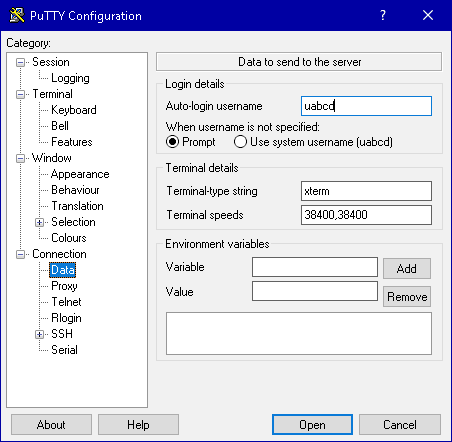
Task: Open the Serial category
Action: 64,350
